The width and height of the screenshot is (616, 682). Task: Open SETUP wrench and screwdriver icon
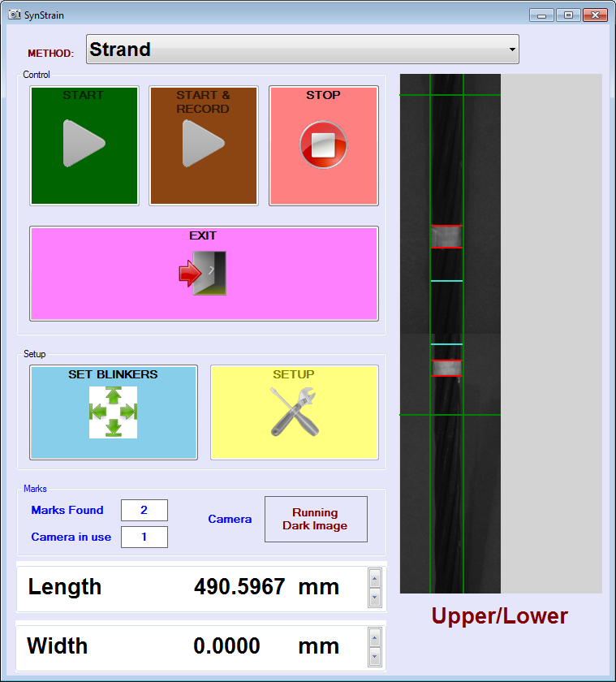click(294, 412)
